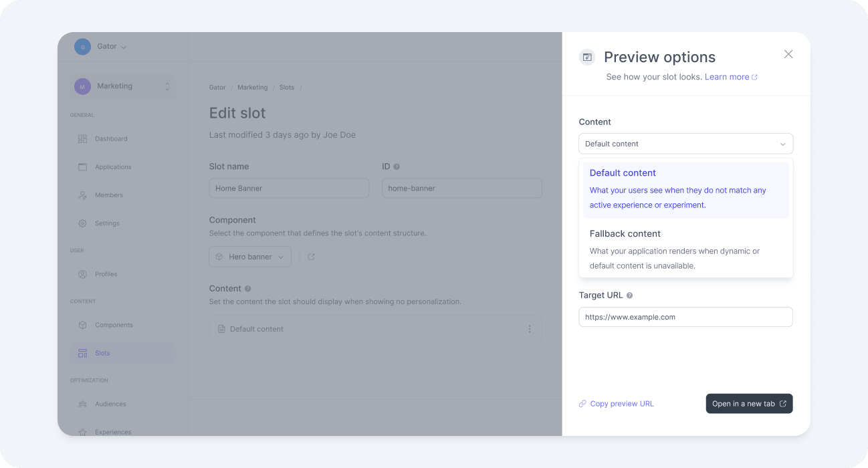Click the Target URL input field
Image resolution: width=868 pixels, height=468 pixels.
coord(685,317)
